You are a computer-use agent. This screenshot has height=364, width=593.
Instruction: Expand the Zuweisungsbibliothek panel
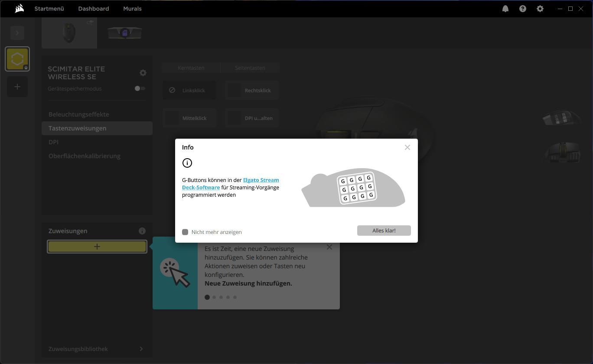[x=141, y=349]
